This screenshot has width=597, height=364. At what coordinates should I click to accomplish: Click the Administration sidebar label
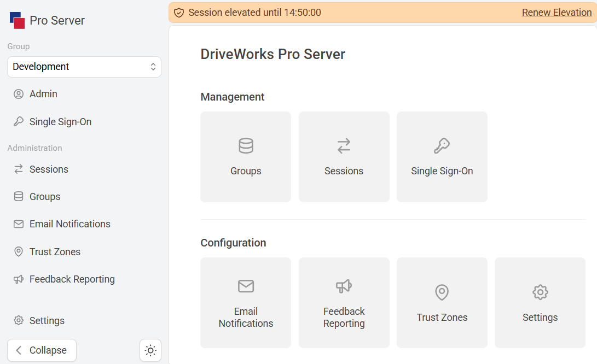[34, 148]
